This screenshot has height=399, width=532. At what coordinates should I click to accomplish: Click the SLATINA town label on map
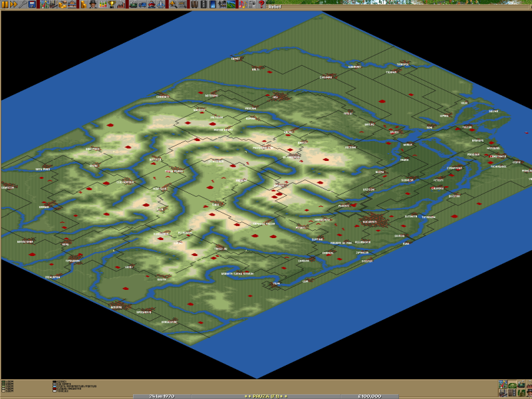click(317, 239)
